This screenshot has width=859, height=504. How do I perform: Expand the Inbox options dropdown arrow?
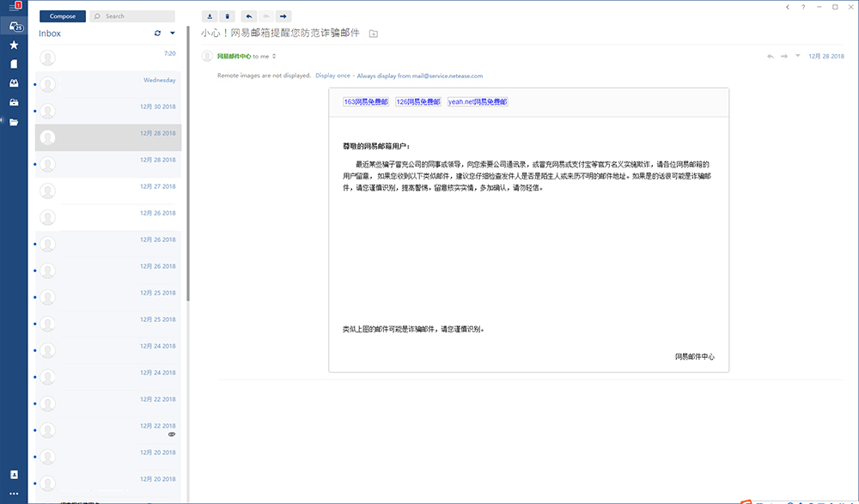tap(173, 33)
